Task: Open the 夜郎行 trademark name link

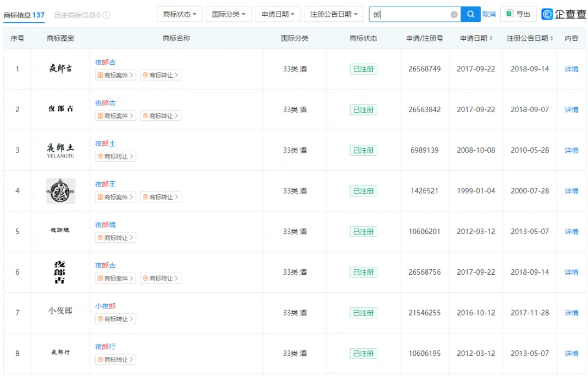Action: (x=106, y=347)
